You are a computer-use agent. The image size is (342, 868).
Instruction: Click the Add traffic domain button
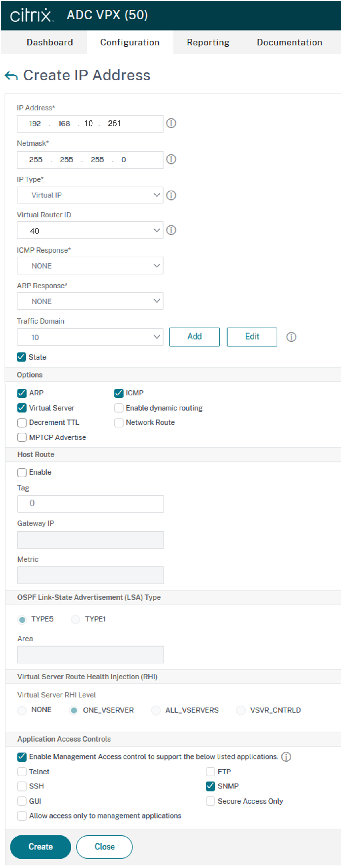click(194, 337)
